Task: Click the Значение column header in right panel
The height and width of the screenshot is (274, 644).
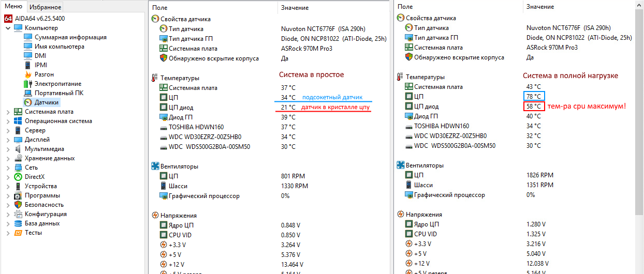Action: pos(540,7)
